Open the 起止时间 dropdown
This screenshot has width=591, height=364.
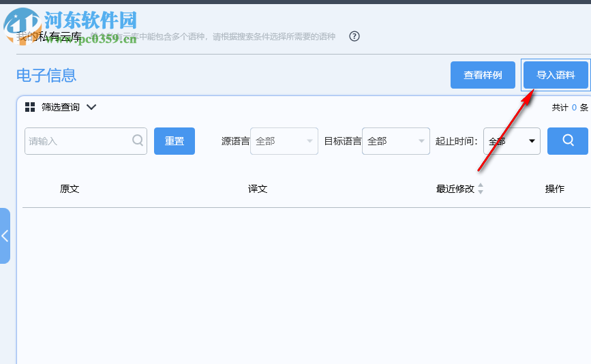[511, 141]
